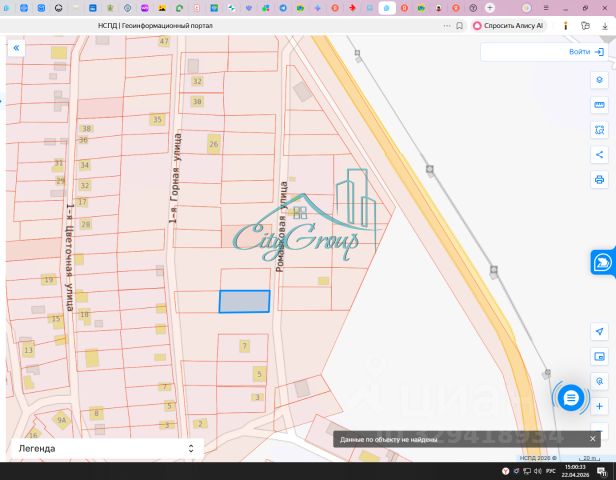Open the map layers panel
Viewport: 616px width, 480px height.
599,80
